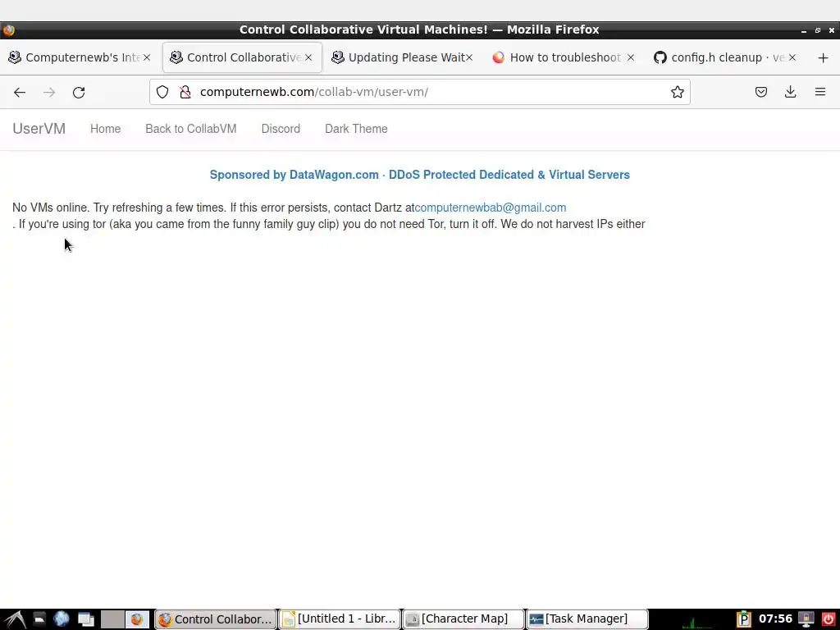Click the insecure connection padlock icon
This screenshot has width=840, height=630.
click(185, 92)
